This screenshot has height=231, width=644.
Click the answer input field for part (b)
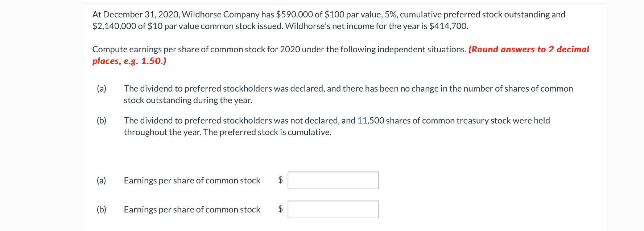click(333, 209)
